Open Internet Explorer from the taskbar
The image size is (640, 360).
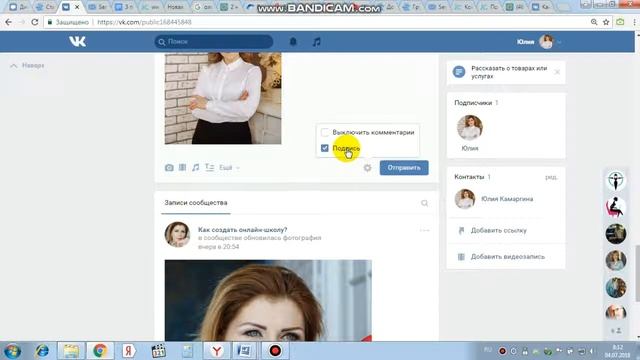42,351
